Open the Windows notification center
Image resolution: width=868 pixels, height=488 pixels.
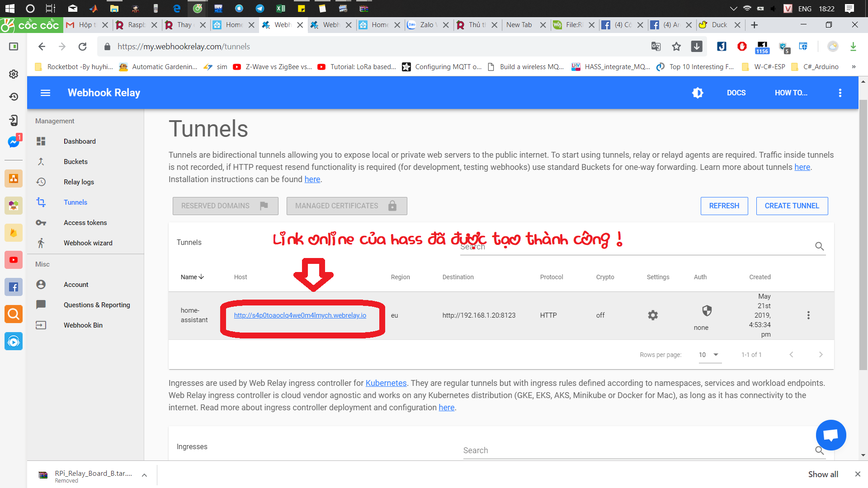coord(849,9)
